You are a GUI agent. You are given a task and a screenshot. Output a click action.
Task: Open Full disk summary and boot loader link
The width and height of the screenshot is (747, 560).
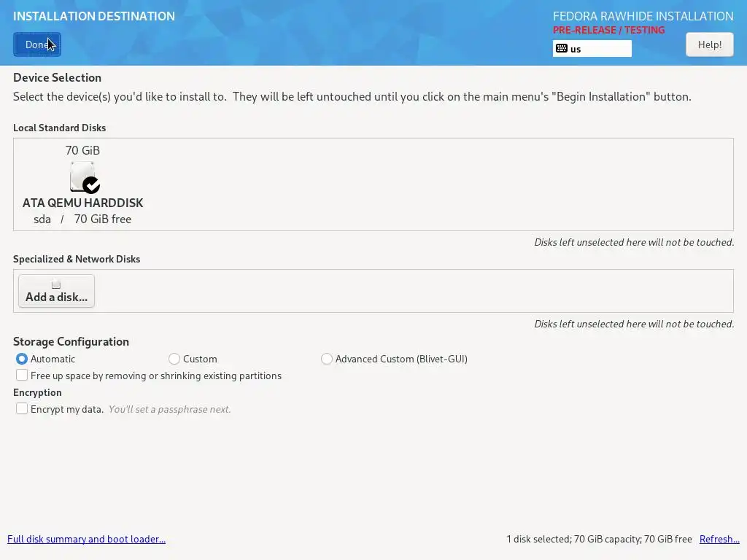[x=86, y=539]
